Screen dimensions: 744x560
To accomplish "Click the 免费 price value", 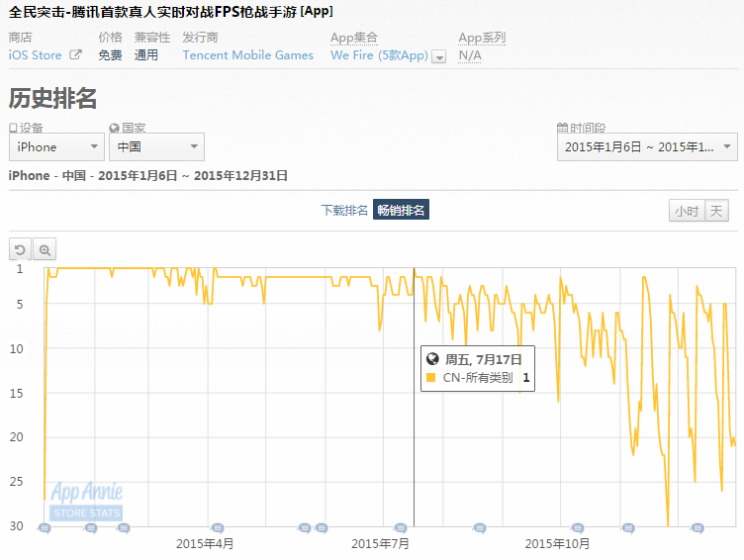I will pos(110,55).
